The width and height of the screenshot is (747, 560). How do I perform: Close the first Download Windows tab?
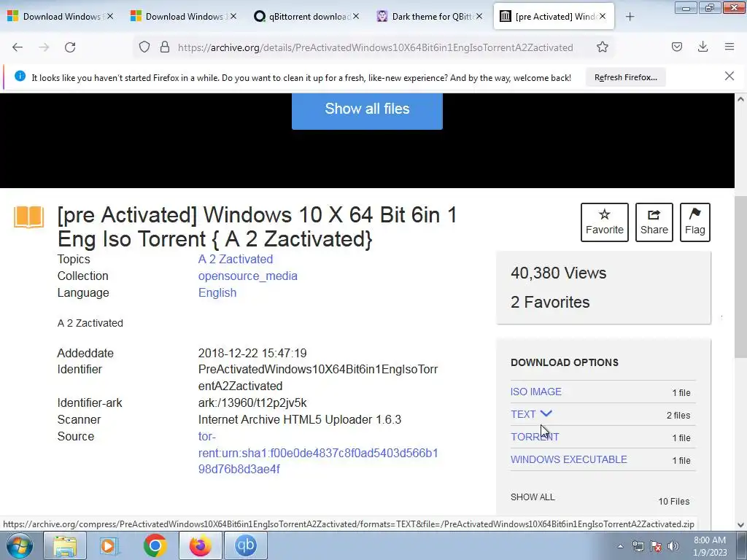[110, 16]
